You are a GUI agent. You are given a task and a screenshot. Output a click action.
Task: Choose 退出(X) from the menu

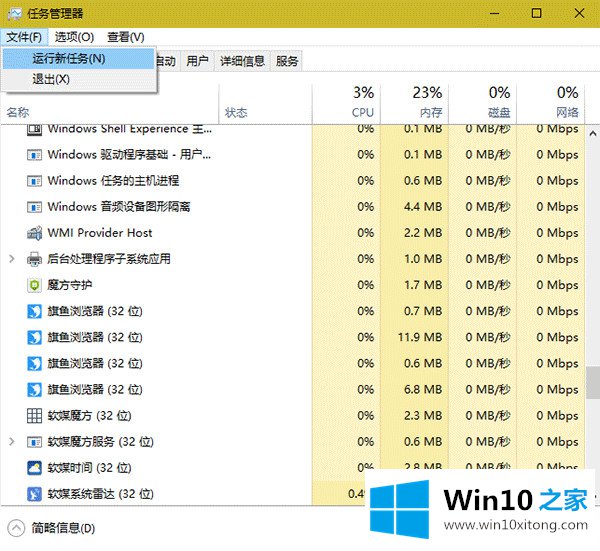[78, 79]
